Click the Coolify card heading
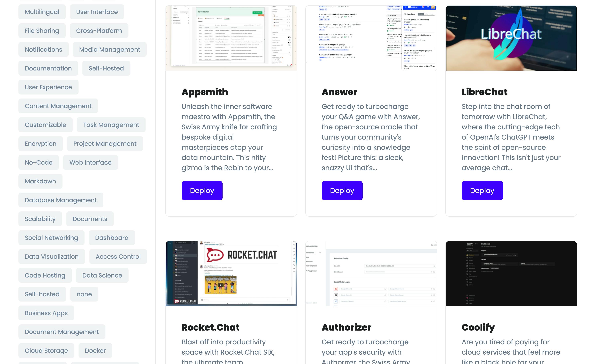This screenshot has height=364, width=601. [x=478, y=327]
